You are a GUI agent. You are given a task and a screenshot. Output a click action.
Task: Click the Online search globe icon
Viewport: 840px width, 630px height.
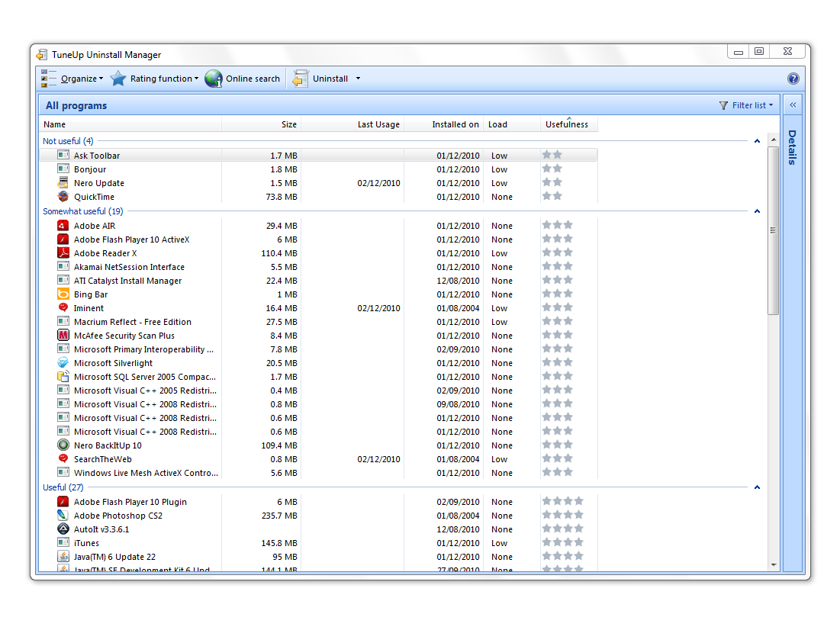213,79
